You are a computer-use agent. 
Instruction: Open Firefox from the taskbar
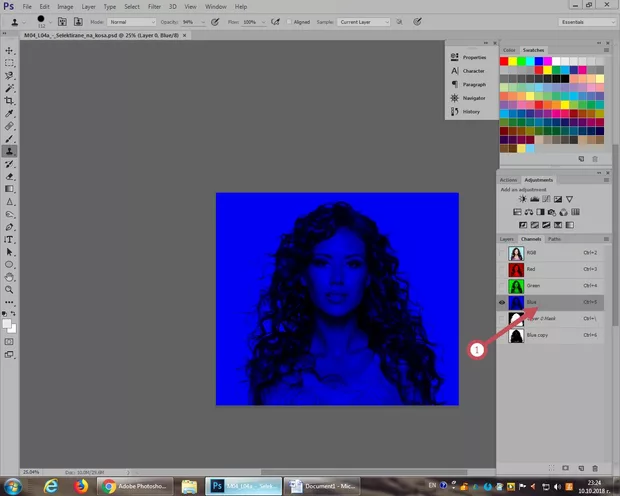click(81, 486)
